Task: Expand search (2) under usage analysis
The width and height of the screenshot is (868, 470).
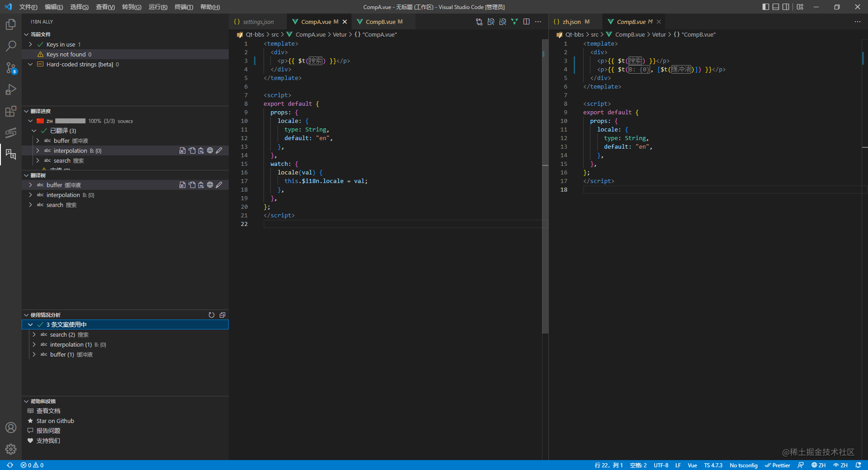Action: tap(34, 334)
